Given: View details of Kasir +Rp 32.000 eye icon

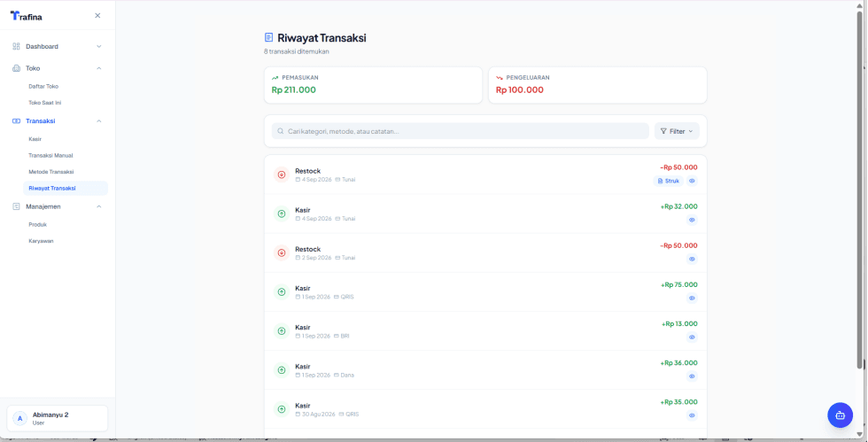Looking at the screenshot, I should click(x=692, y=220).
